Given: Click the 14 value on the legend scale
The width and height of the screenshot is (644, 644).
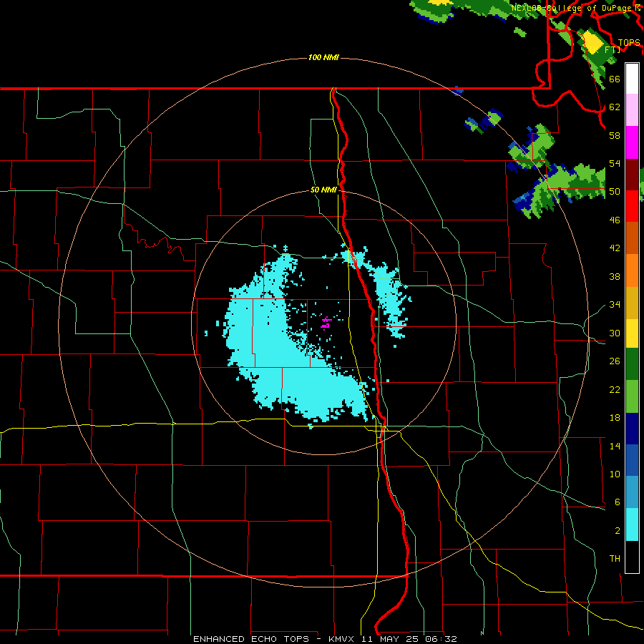Looking at the screenshot, I should (615, 446).
